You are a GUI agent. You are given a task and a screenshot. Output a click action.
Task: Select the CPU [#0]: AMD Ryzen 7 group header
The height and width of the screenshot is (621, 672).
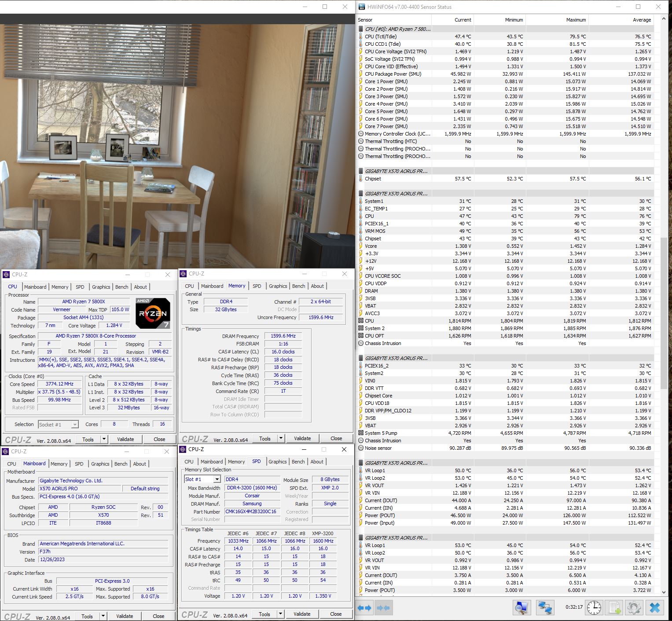(x=505, y=29)
